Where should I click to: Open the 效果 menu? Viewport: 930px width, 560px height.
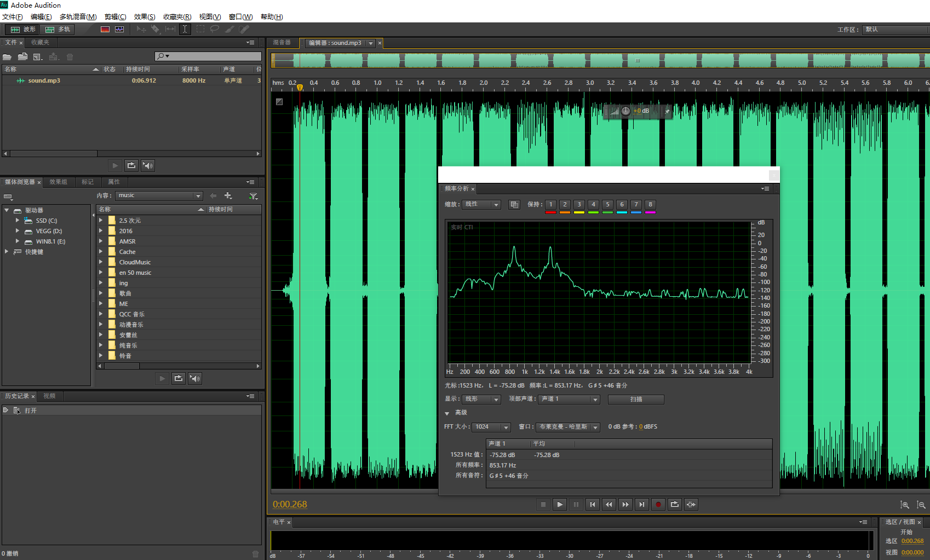coord(145,17)
